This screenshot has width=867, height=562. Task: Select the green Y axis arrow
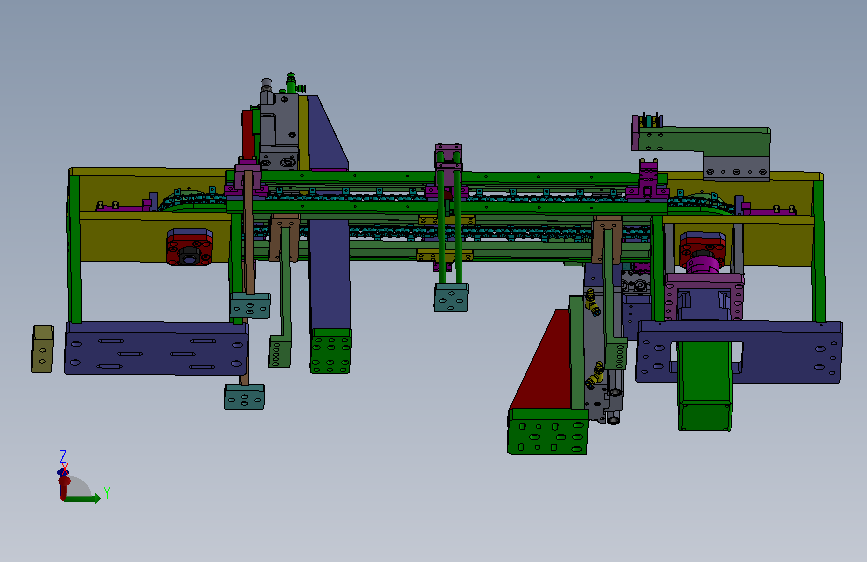(82, 498)
